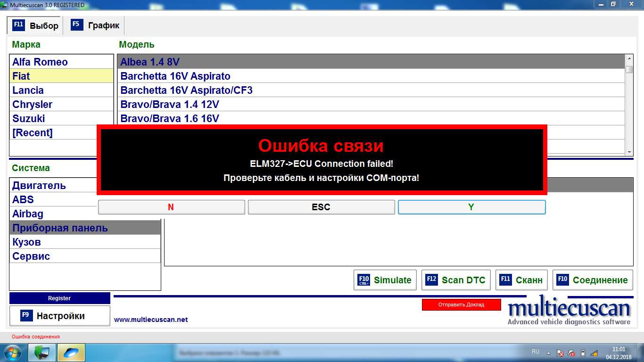Click the RU language indicator
This screenshot has height=362, width=644.
coord(536,352)
